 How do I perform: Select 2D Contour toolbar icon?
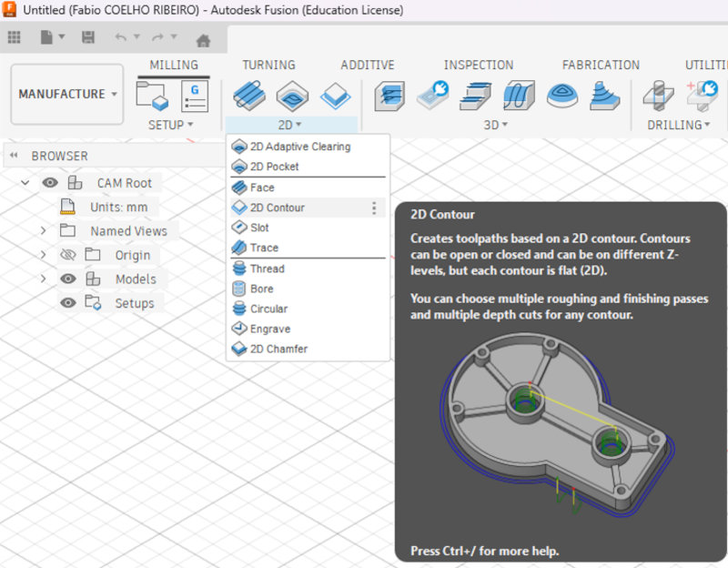coord(335,96)
